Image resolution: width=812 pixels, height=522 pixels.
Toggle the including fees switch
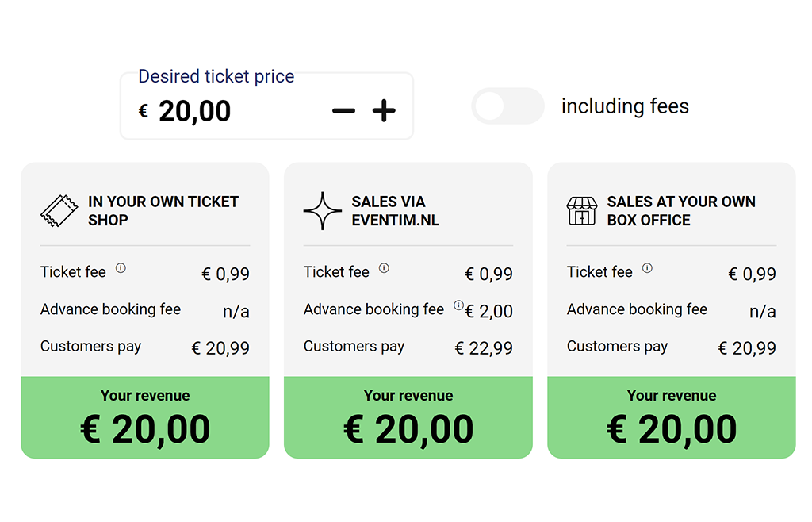tap(507, 106)
